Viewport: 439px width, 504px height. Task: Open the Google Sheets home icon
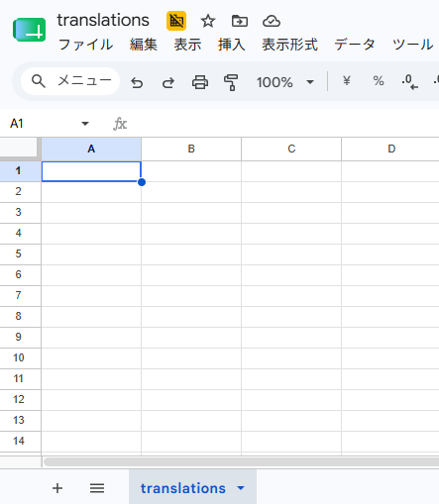29,30
